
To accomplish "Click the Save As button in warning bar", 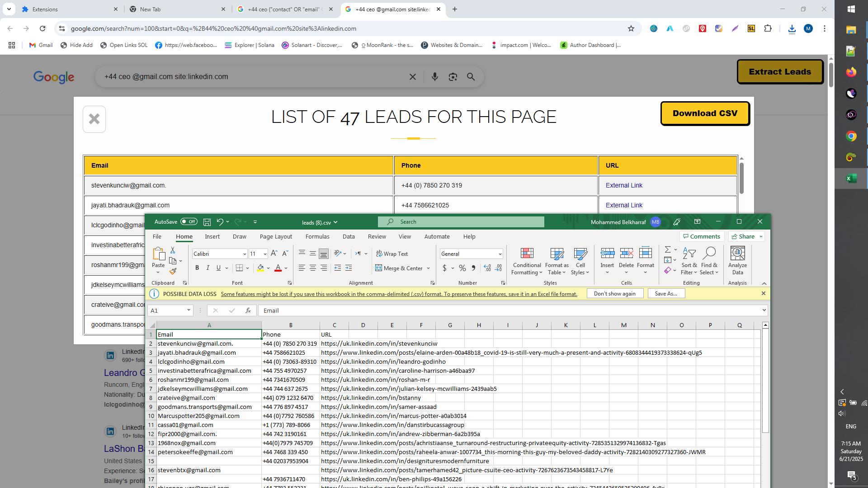I will (666, 294).
